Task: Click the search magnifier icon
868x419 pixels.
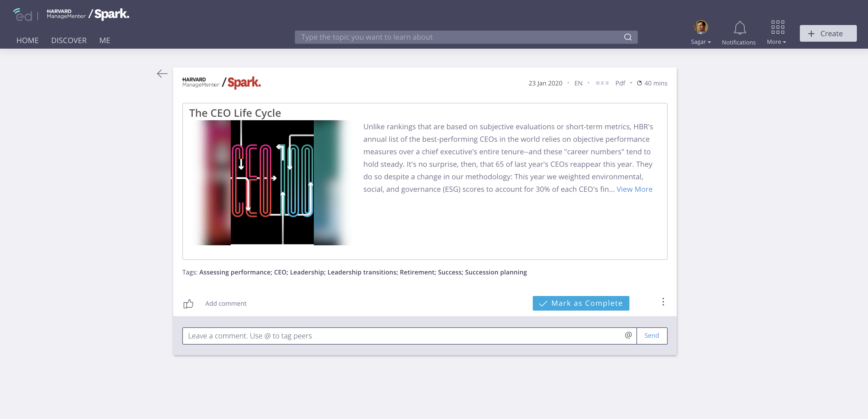Action: click(628, 37)
